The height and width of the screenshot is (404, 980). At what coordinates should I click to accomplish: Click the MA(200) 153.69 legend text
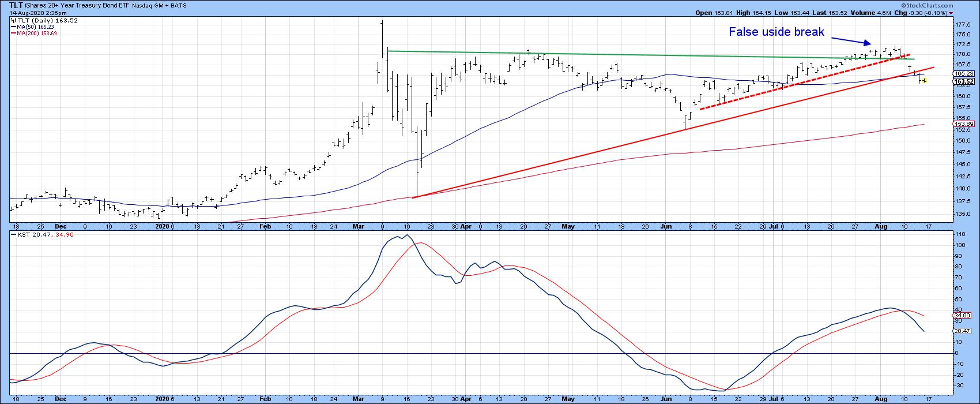(x=37, y=33)
